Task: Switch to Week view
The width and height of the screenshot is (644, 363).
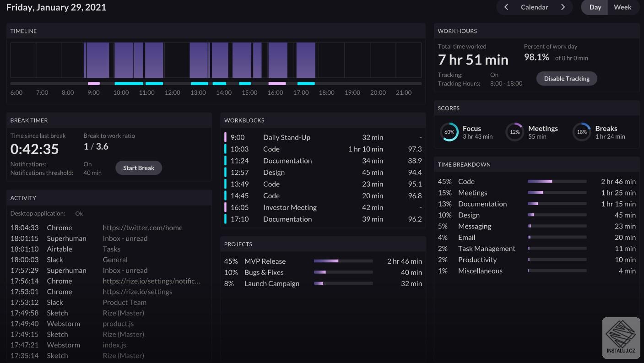Action: pos(622,7)
